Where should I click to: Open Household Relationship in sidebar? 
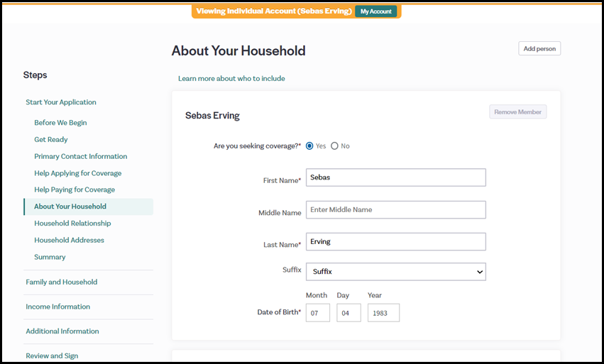[72, 224]
